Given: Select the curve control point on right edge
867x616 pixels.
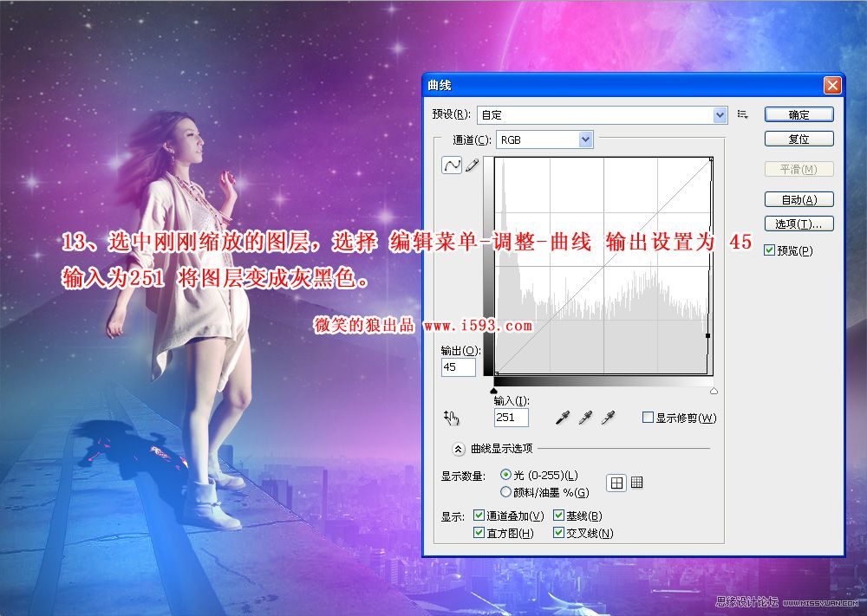Looking at the screenshot, I should click(707, 335).
